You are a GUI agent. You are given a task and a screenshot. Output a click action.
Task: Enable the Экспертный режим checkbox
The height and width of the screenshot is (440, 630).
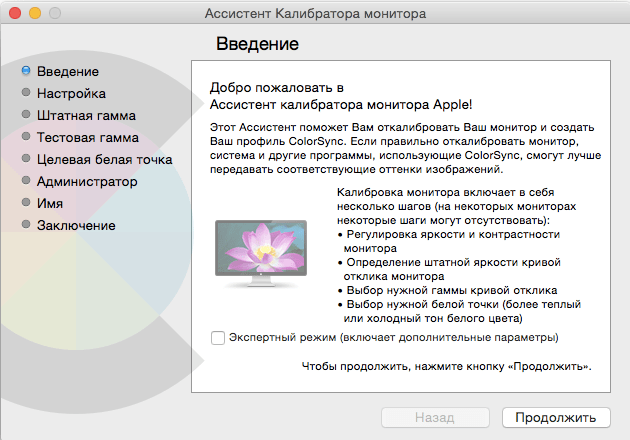click(x=218, y=338)
